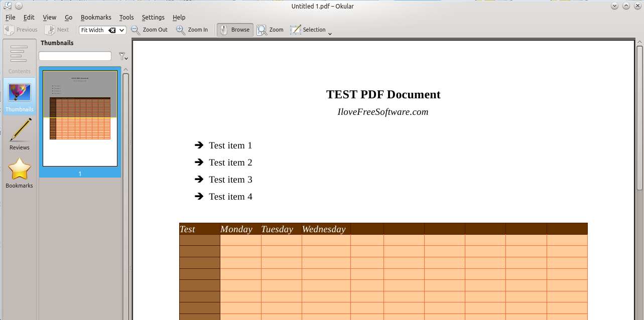Screen dimensions: 644x320
Task: Click the thumbnail search field
Action: click(75, 56)
